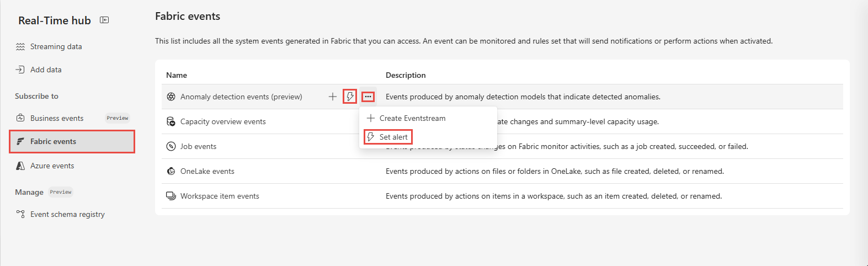The width and height of the screenshot is (868, 266).
Task: Click the Job events description text
Action: (x=567, y=146)
